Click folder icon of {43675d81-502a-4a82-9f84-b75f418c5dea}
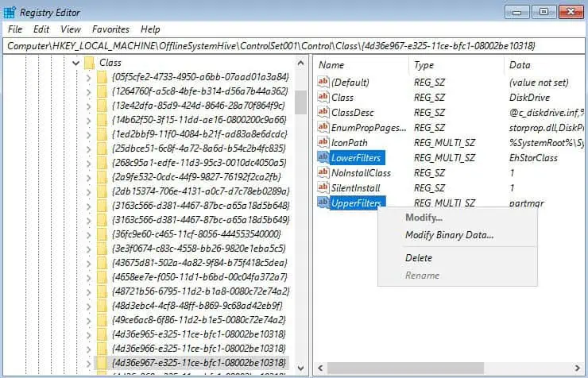Image resolution: width=588 pixels, height=378 pixels. pyautogui.click(x=102, y=263)
